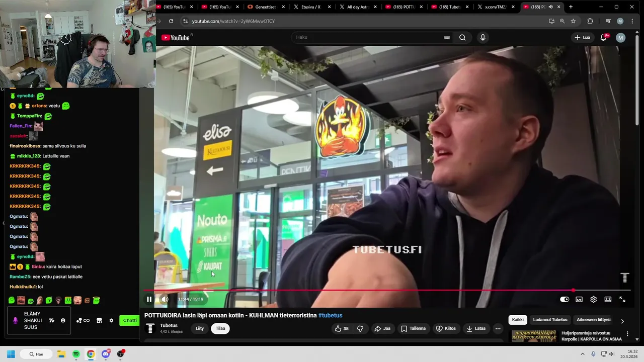Open Chrome extensions puzzle icon
Image resolution: width=644 pixels, height=362 pixels.
(590, 21)
